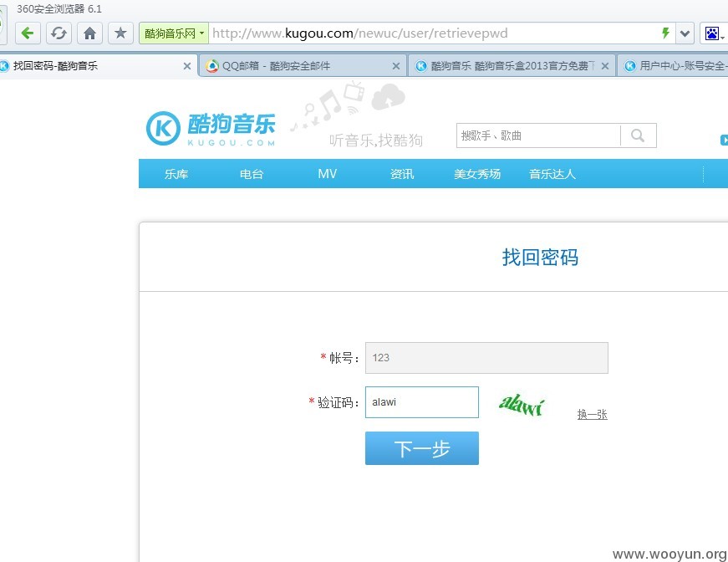The width and height of the screenshot is (728, 562).
Task: Focus the 搜歌手、歌曲 search box
Action: pyautogui.click(x=538, y=135)
